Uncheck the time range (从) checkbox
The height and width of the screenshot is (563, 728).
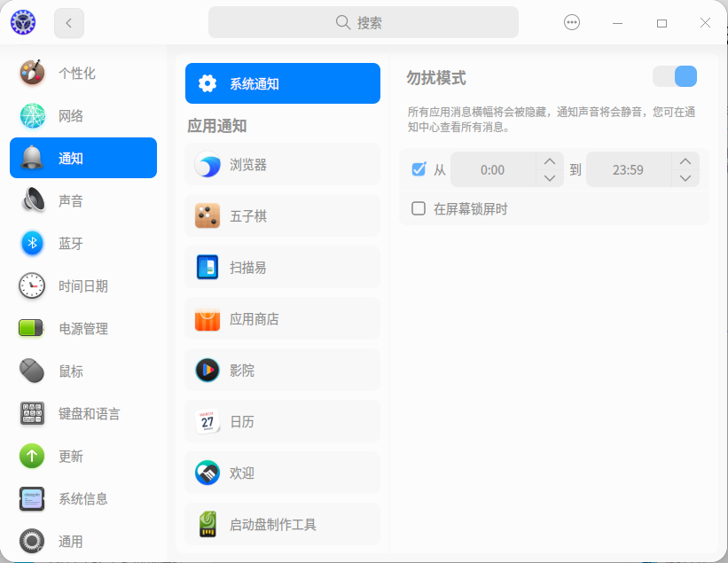click(419, 169)
